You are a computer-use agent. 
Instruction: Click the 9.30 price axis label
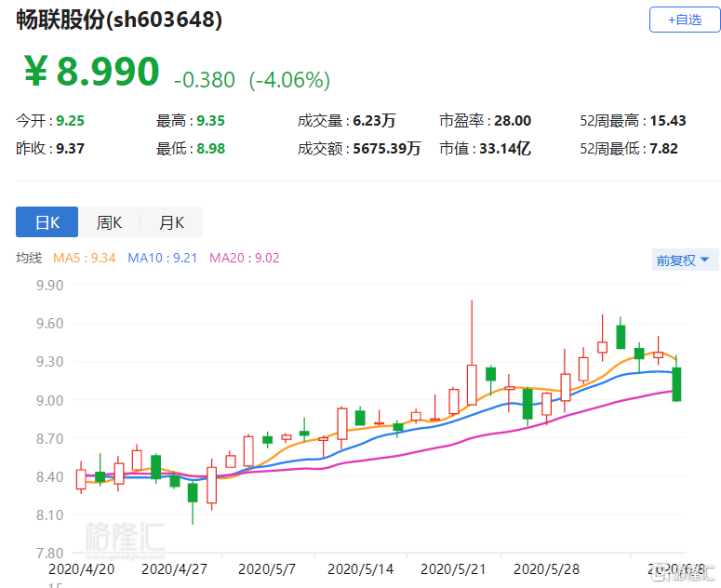[49, 362]
